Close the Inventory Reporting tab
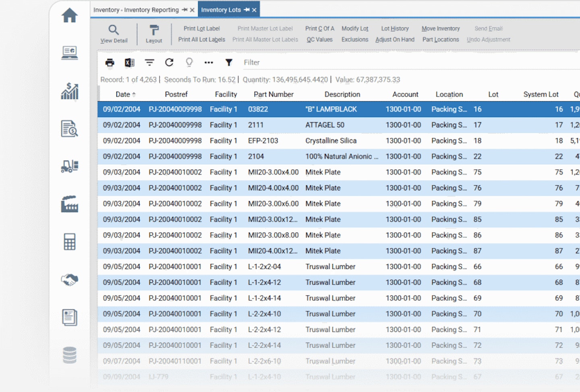Image resolution: width=580 pixels, height=392 pixels. [x=192, y=10]
